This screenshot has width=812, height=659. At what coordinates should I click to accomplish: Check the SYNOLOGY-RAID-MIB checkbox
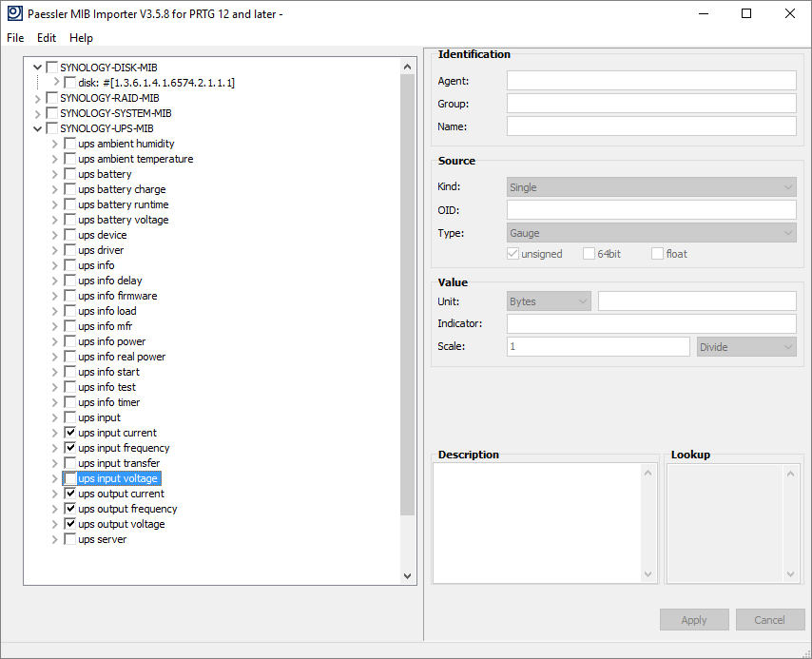(51, 98)
